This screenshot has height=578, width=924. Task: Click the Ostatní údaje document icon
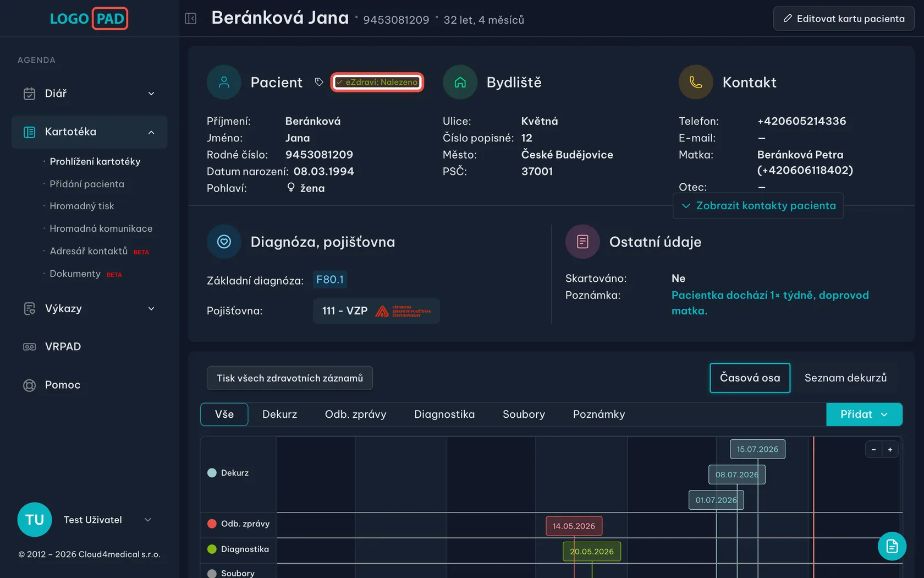point(582,242)
